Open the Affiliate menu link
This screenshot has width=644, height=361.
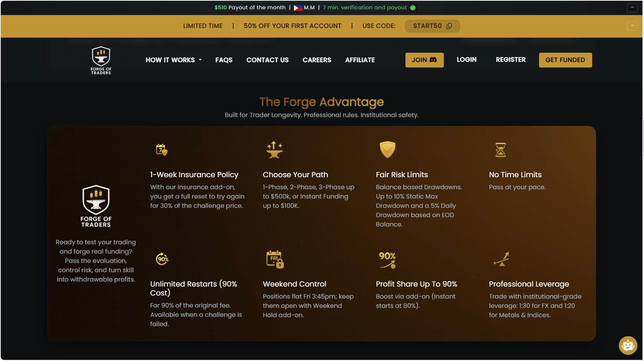click(x=360, y=60)
